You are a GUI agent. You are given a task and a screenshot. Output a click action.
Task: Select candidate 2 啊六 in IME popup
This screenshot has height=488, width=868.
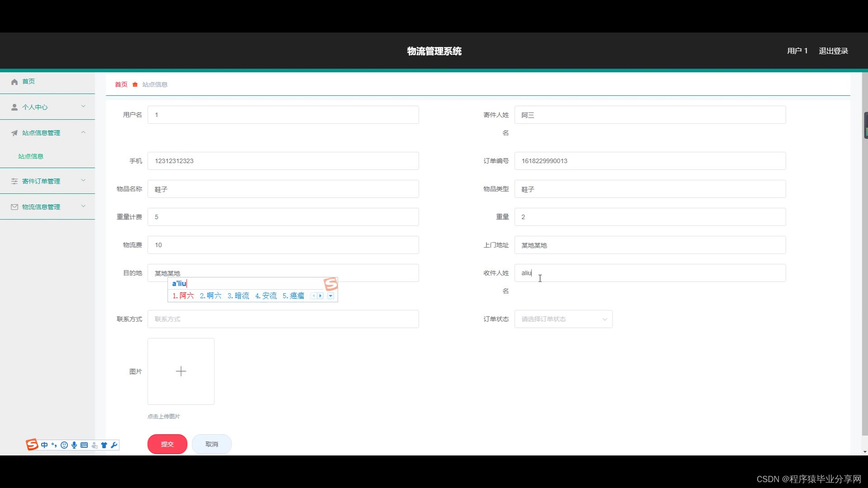click(211, 296)
